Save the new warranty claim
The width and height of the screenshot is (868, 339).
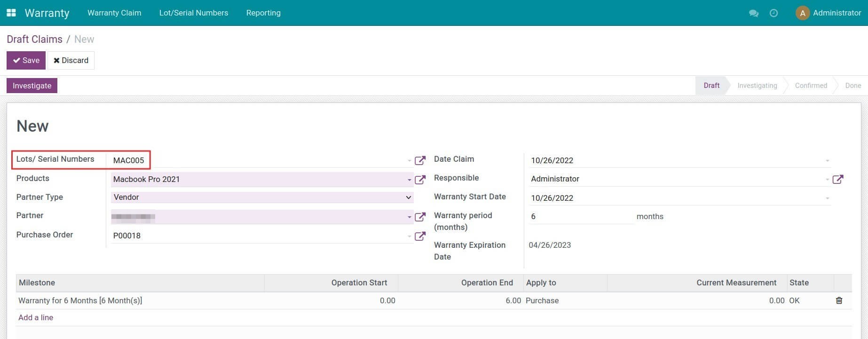tap(26, 60)
